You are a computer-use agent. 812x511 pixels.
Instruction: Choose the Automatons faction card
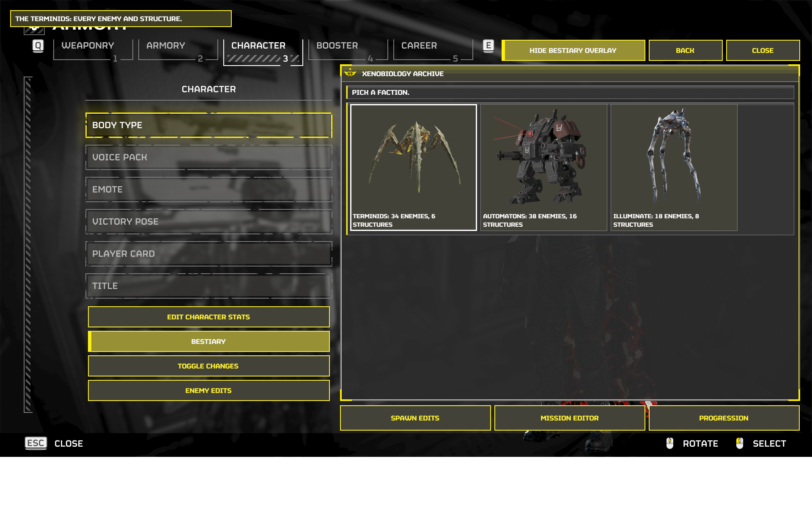tap(544, 168)
